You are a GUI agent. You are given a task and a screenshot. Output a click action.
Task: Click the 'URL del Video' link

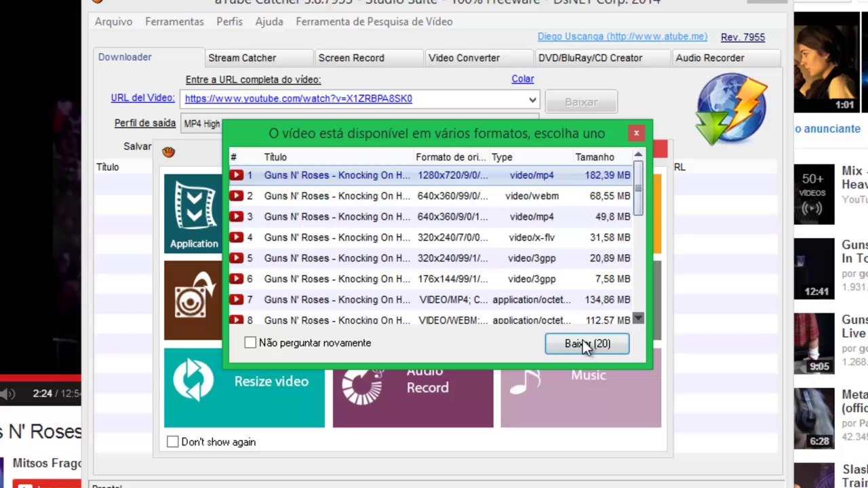coord(143,98)
